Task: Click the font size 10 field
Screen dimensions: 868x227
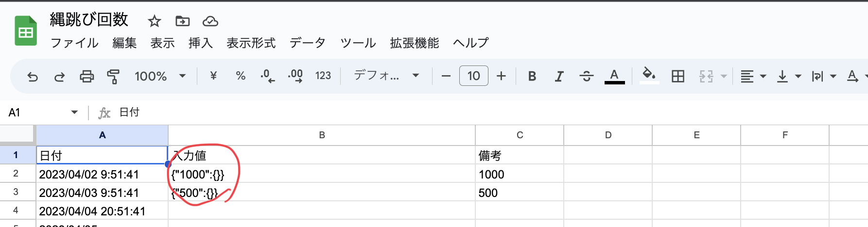Action: [x=473, y=76]
